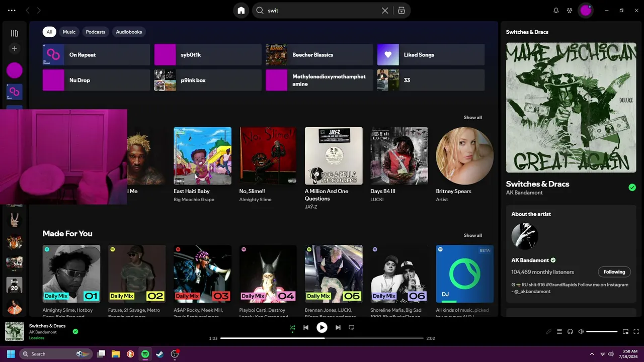Adjust the volume slider
This screenshot has height=362, width=644.
pos(602,332)
